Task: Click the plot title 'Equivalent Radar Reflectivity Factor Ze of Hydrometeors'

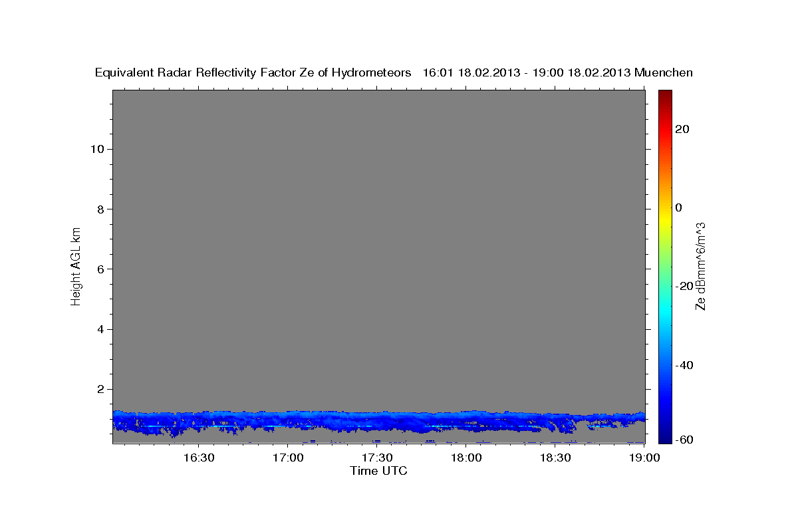Action: point(253,73)
